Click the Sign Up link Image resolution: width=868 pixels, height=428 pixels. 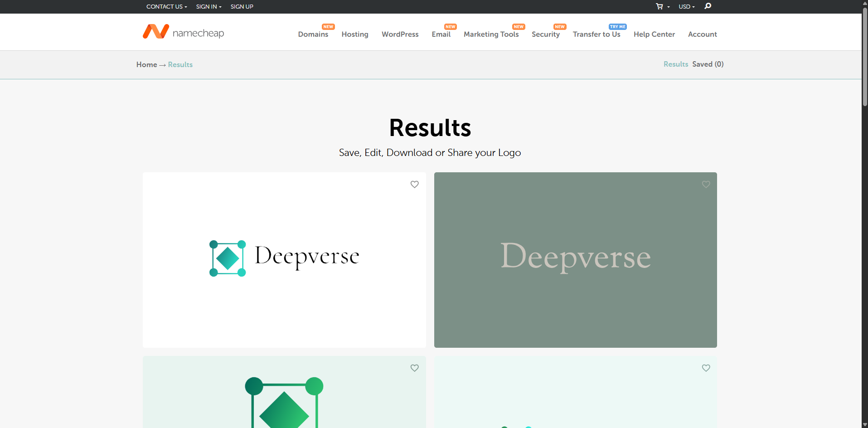(242, 6)
